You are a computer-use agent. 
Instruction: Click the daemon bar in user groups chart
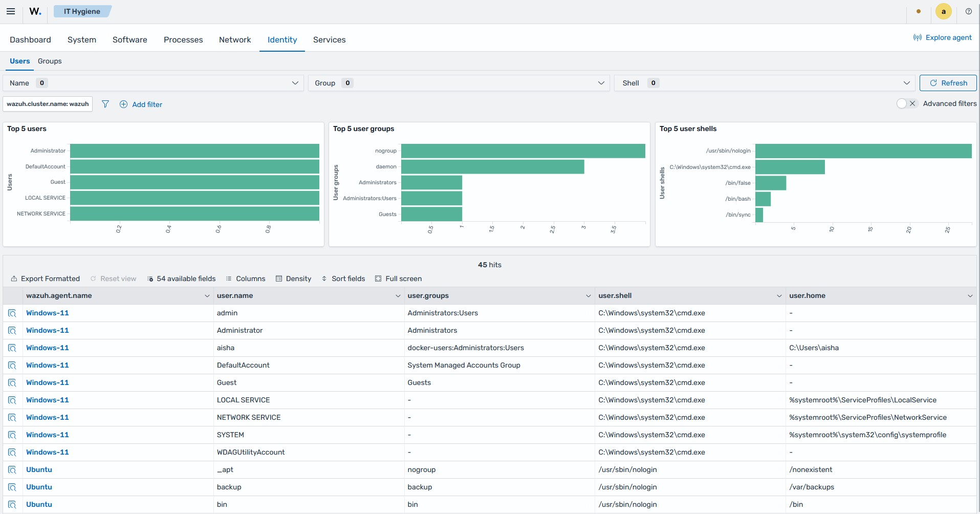tap(492, 167)
